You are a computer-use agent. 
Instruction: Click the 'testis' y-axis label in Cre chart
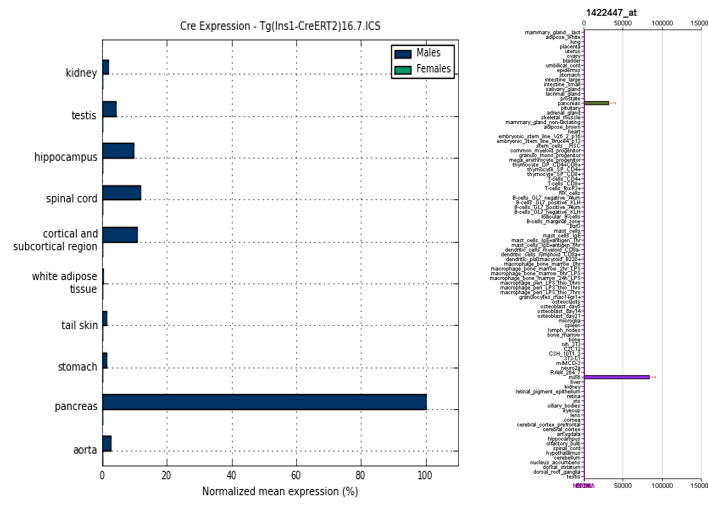pyautogui.click(x=84, y=115)
